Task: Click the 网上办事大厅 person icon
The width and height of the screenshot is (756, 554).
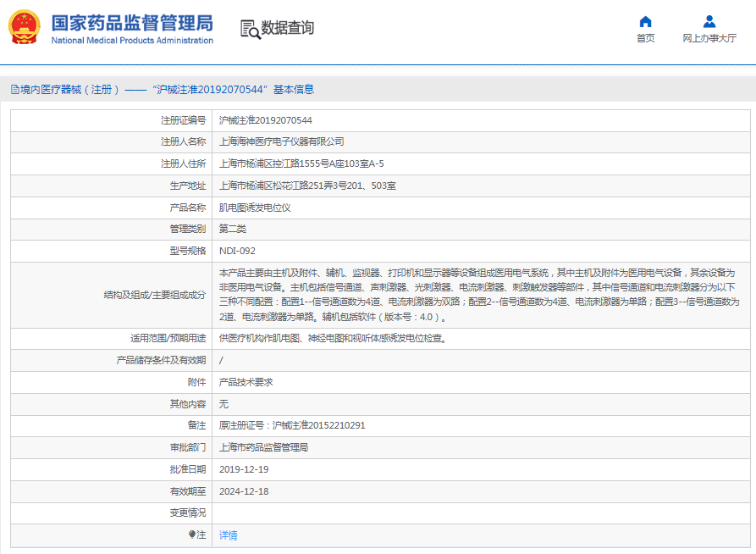Action: tap(709, 21)
